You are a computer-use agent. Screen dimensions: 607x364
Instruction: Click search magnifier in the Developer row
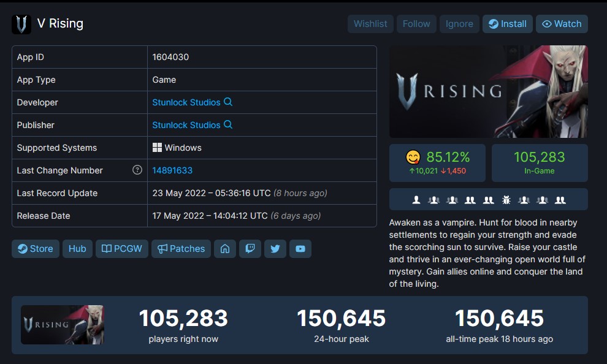pos(228,102)
